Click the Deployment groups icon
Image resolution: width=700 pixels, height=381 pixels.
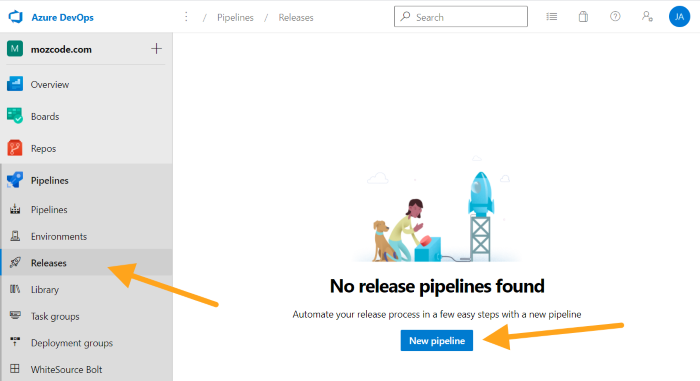click(15, 342)
